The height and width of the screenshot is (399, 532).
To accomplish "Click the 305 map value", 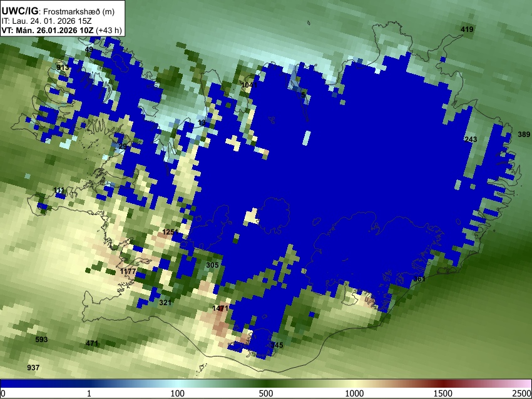I will click(x=212, y=265).
